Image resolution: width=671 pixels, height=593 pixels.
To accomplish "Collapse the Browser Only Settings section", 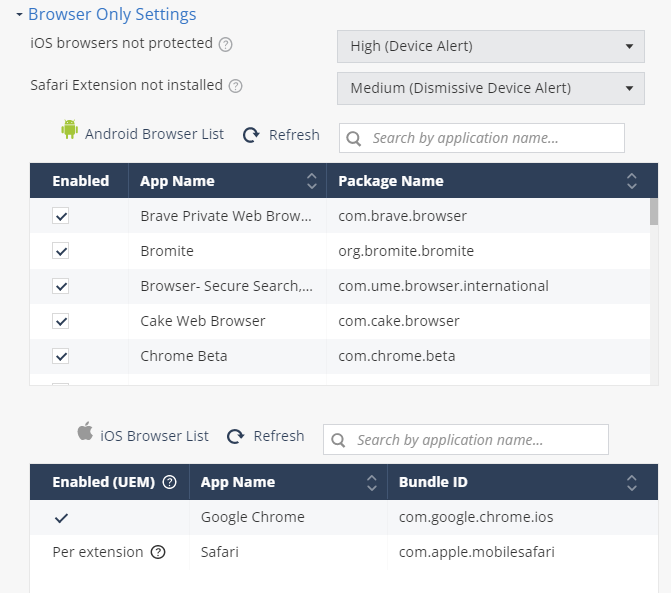I will point(19,15).
